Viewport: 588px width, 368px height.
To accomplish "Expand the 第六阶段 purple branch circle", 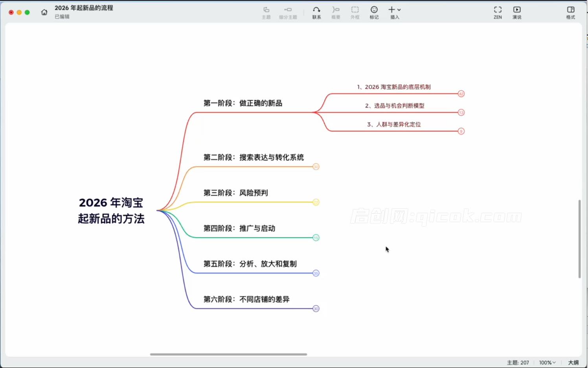I will click(x=316, y=309).
